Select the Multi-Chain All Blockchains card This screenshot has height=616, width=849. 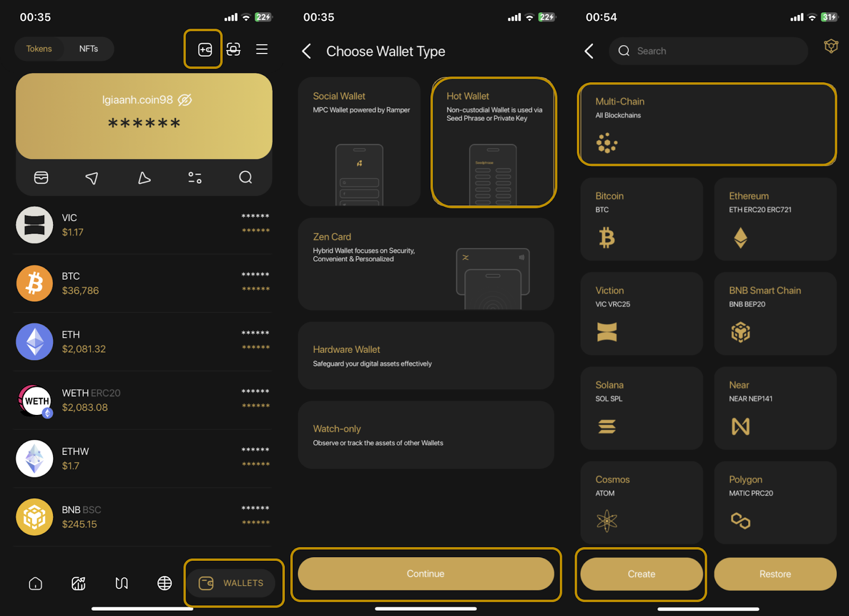(x=707, y=125)
